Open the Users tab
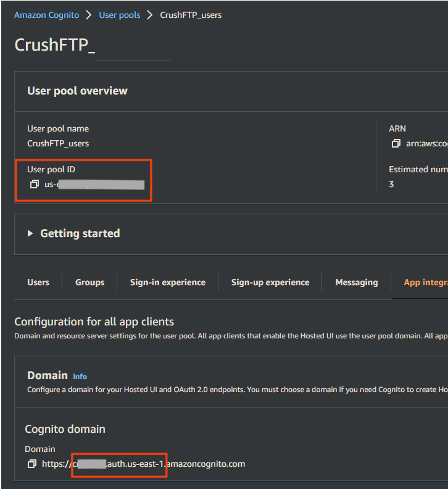Viewport: 448px width, 489px height. point(38,282)
